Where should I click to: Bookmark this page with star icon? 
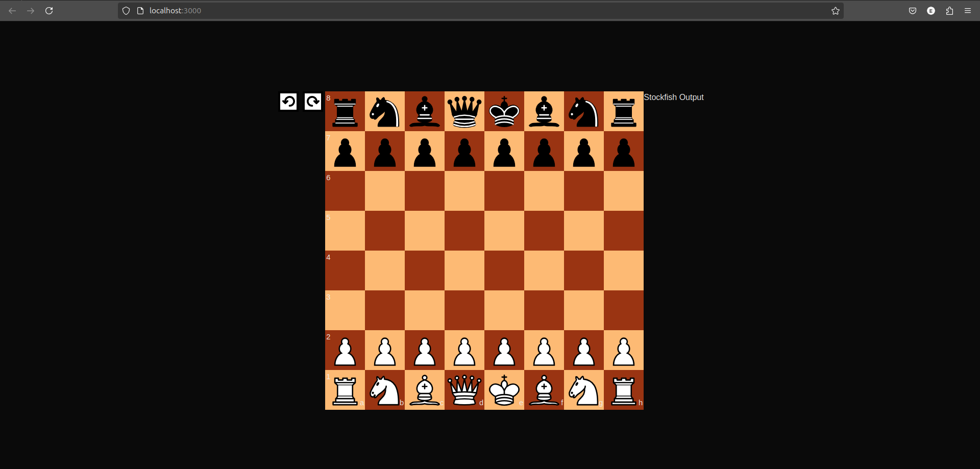835,11
